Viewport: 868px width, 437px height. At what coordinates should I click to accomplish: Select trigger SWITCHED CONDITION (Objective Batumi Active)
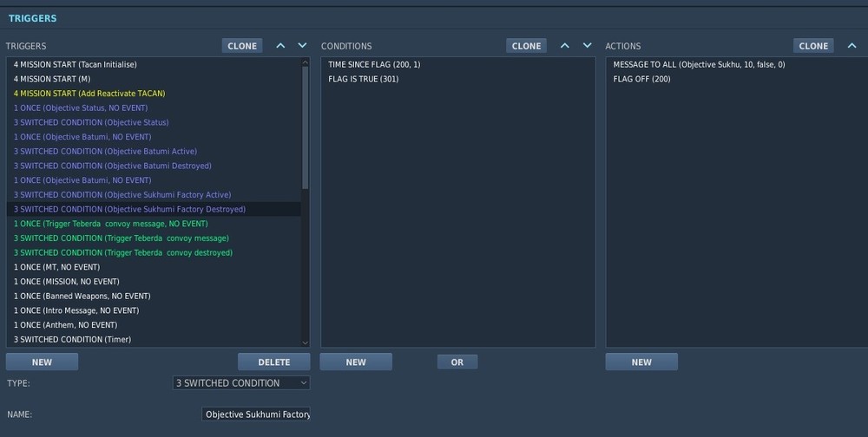pos(154,151)
